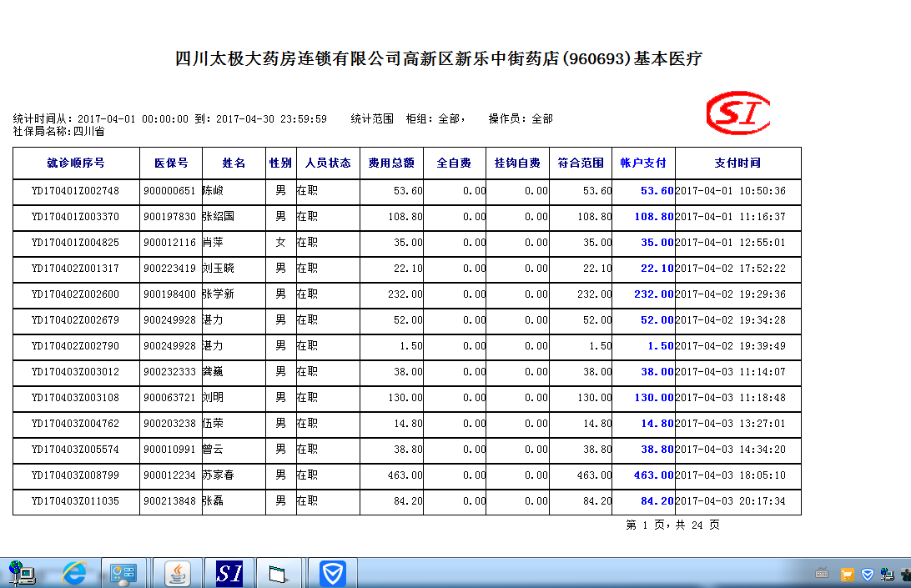Click the red SI logo on report
The width and height of the screenshot is (911, 588).
tap(737, 113)
